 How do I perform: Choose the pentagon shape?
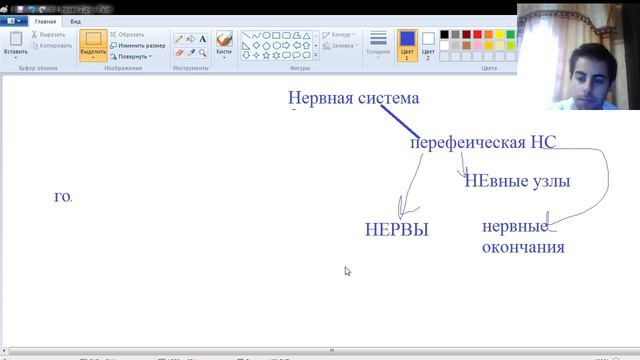(x=266, y=45)
